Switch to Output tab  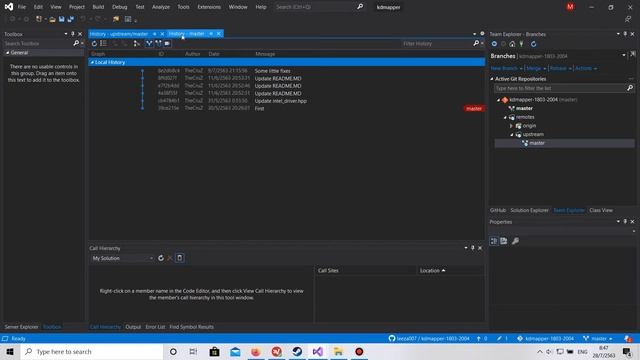133,327
